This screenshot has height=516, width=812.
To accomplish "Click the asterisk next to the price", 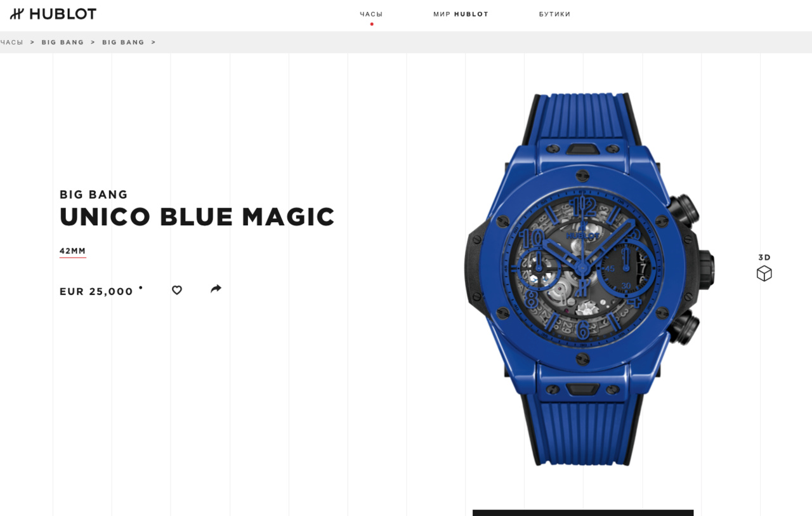I will click(x=141, y=288).
